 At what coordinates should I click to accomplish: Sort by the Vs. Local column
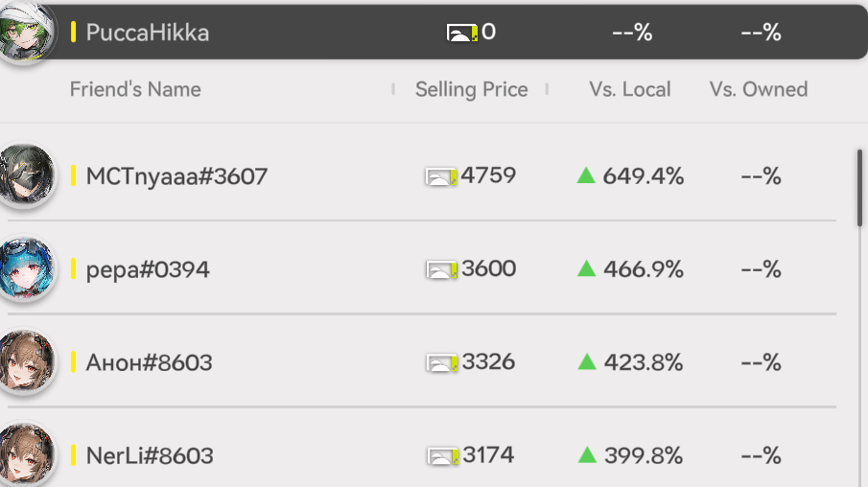click(x=630, y=90)
